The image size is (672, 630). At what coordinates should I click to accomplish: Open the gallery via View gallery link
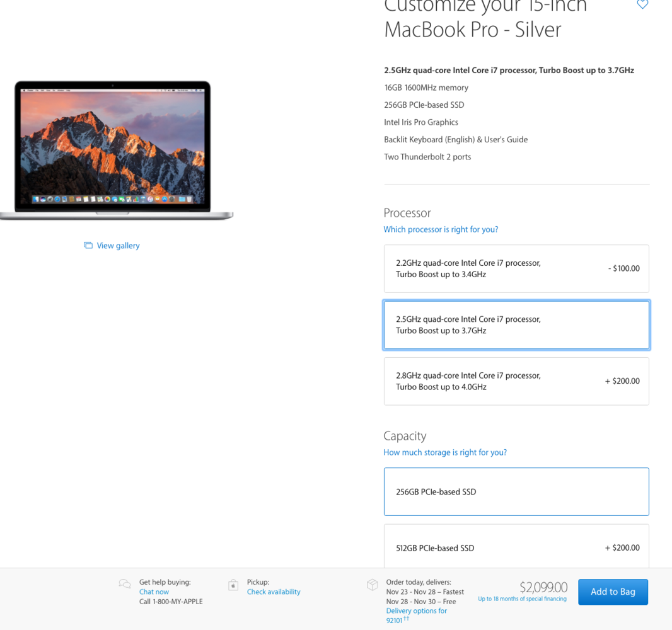click(x=118, y=245)
